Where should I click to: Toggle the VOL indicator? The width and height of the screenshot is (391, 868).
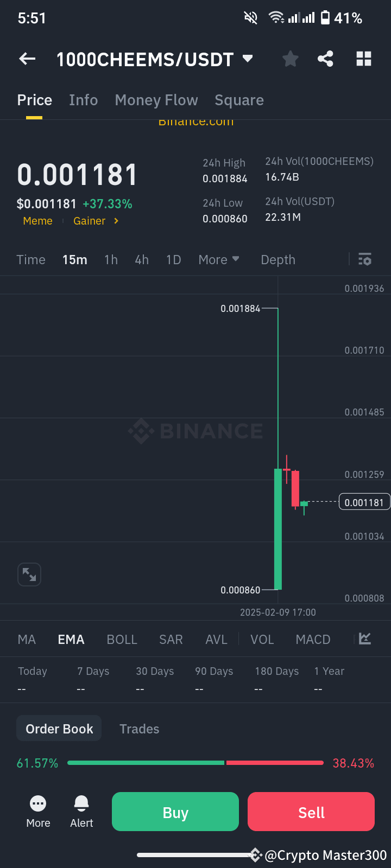262,639
